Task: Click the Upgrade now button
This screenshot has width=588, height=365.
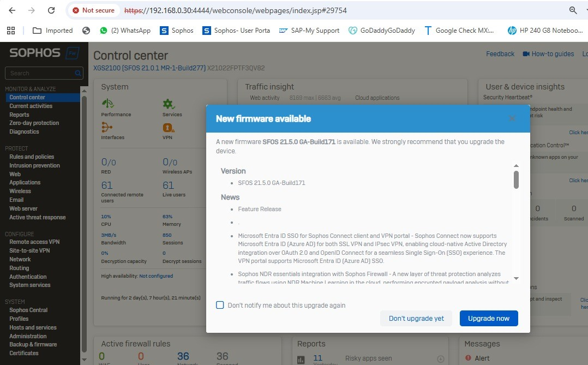Action: pyautogui.click(x=488, y=318)
